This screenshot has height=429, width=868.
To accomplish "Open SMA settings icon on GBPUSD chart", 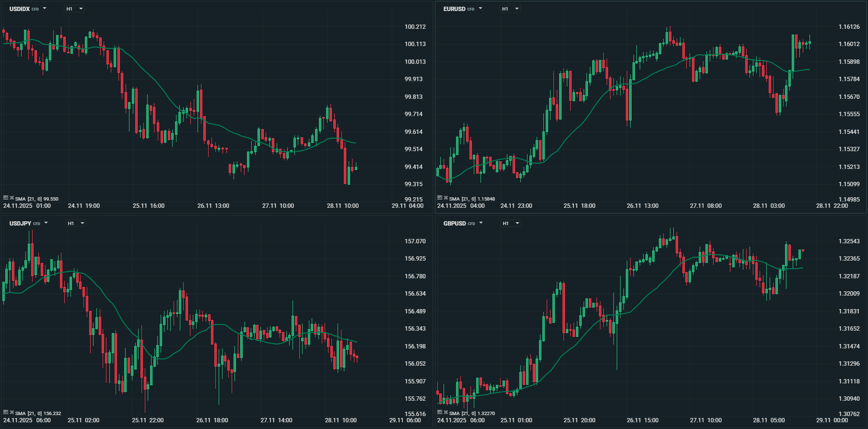I will (439, 412).
